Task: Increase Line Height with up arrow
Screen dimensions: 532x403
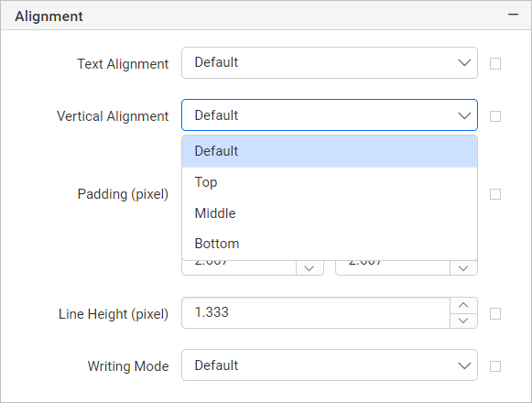Action: point(463,305)
